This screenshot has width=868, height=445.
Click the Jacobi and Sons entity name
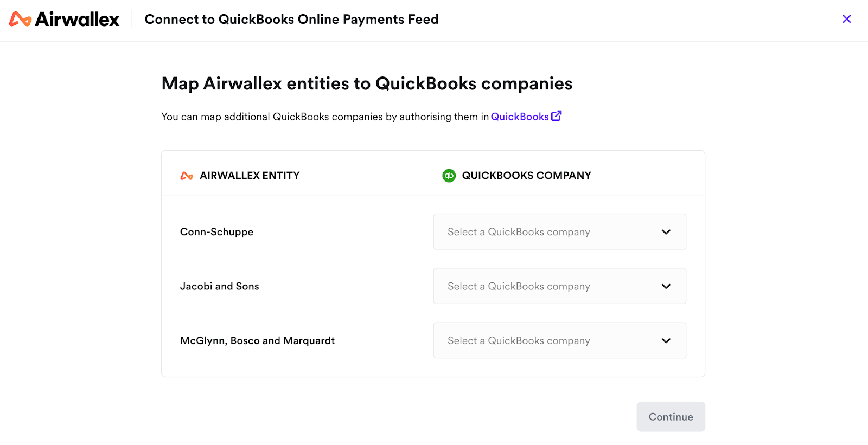pos(219,286)
